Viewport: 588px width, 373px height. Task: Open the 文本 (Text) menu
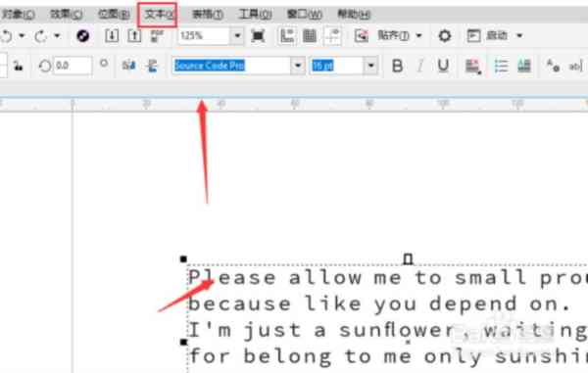point(160,15)
